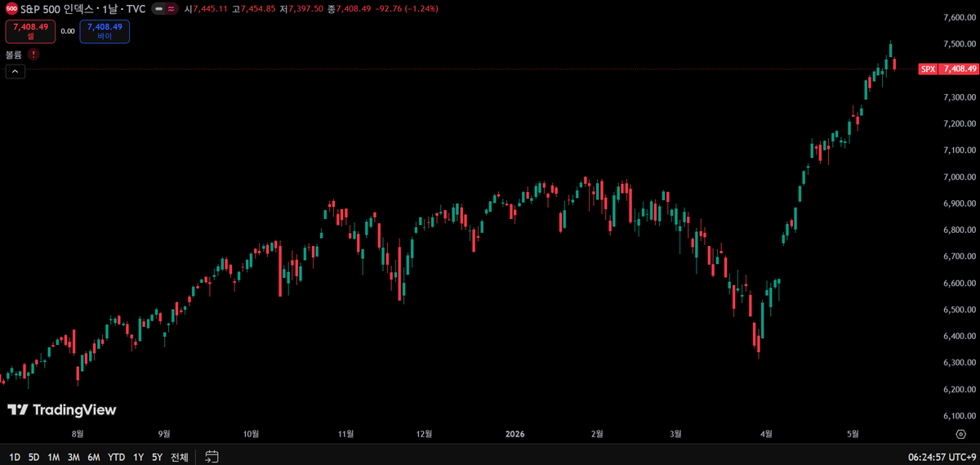Select the 1D time range
The width and height of the screenshot is (980, 465).
pos(15,457)
